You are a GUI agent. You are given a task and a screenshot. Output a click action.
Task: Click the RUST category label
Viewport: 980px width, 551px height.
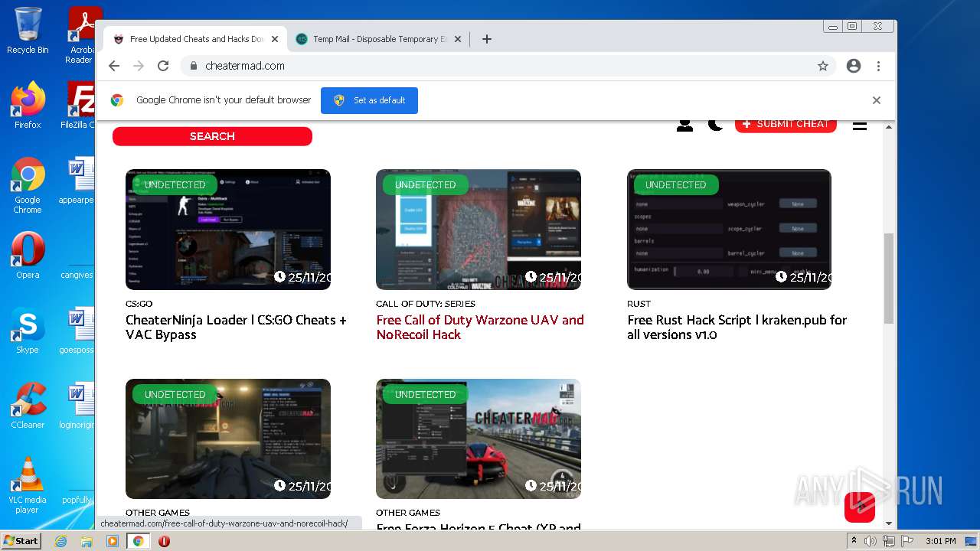[639, 304]
